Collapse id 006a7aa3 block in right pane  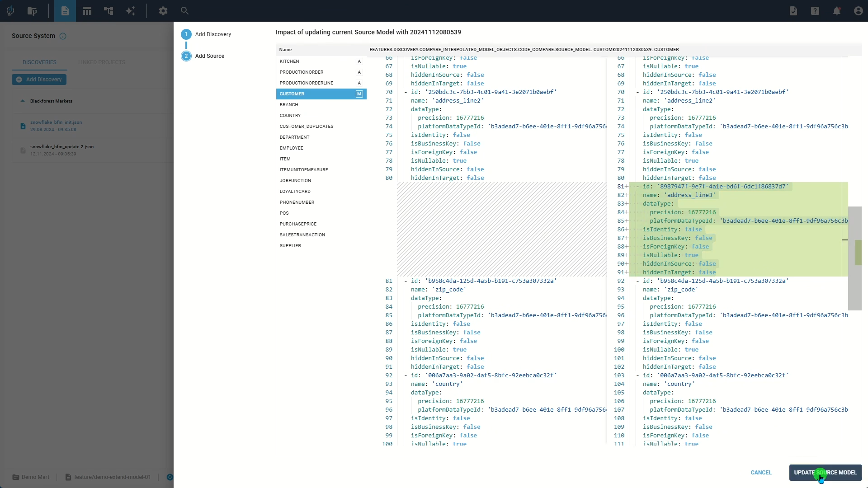637,375
